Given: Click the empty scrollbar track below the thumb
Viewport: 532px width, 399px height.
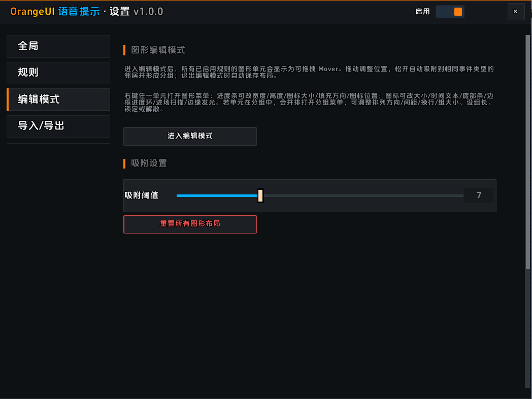Looking at the screenshot, I should [527, 328].
